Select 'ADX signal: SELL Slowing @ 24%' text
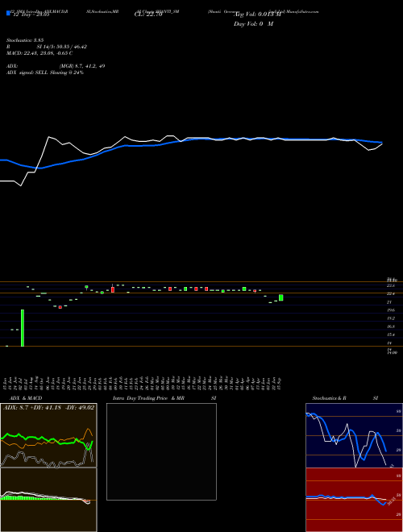Viewport: 403px width, 532px height. point(45,73)
